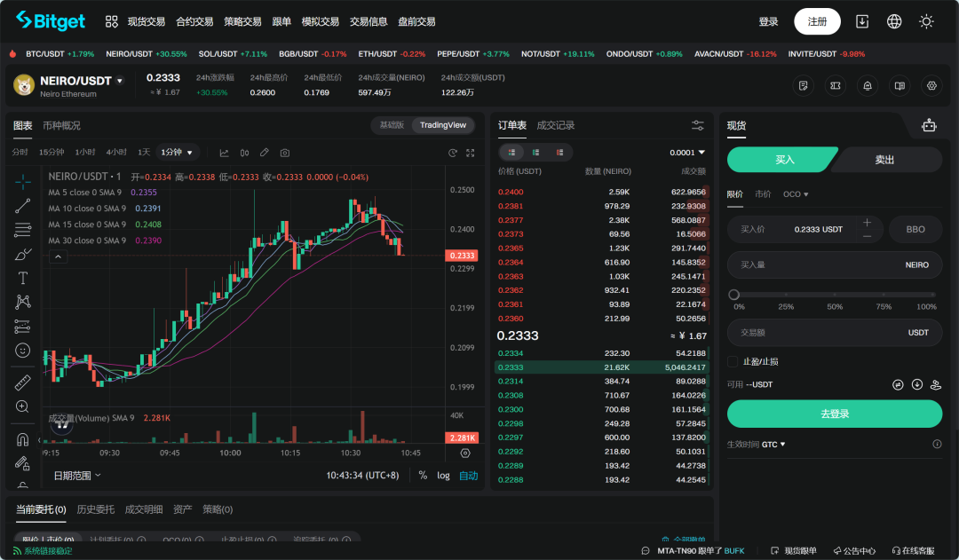Viewport: 959px width, 560px height.
Task: Click the transfer funds icon
Action: [x=898, y=384]
